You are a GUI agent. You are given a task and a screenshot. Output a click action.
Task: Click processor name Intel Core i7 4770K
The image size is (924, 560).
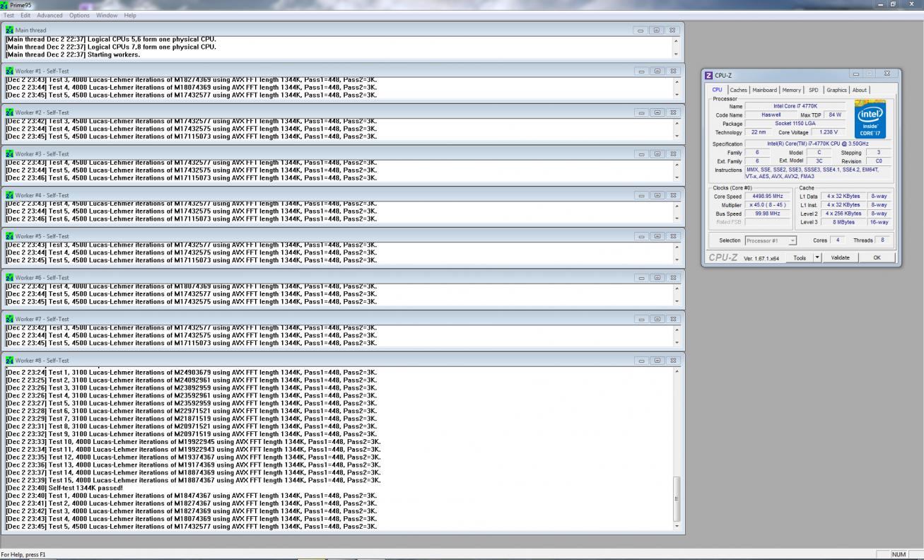[x=795, y=106]
